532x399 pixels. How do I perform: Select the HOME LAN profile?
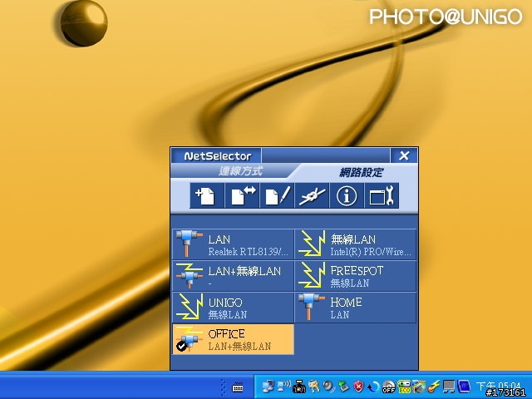[355, 308]
